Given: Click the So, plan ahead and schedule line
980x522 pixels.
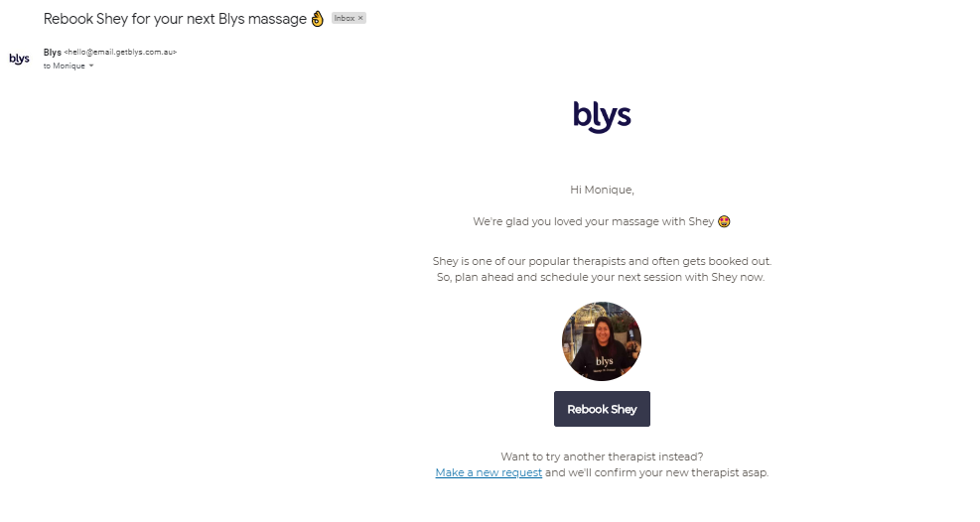Looking at the screenshot, I should (601, 277).
